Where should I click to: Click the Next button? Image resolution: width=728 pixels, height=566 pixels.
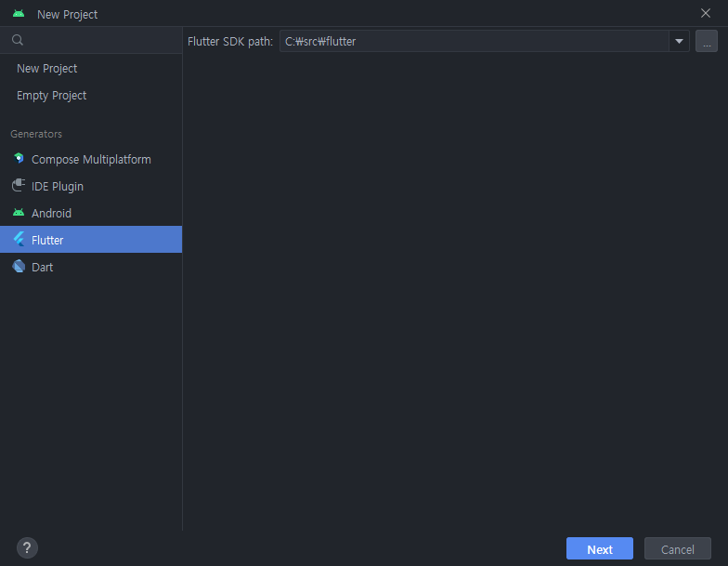(x=600, y=548)
